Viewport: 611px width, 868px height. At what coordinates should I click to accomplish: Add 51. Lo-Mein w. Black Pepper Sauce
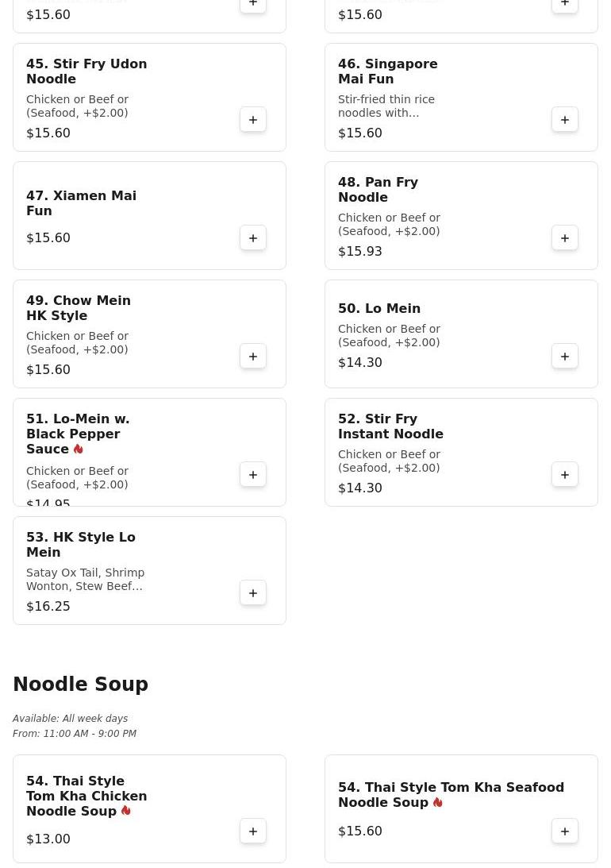(x=252, y=475)
